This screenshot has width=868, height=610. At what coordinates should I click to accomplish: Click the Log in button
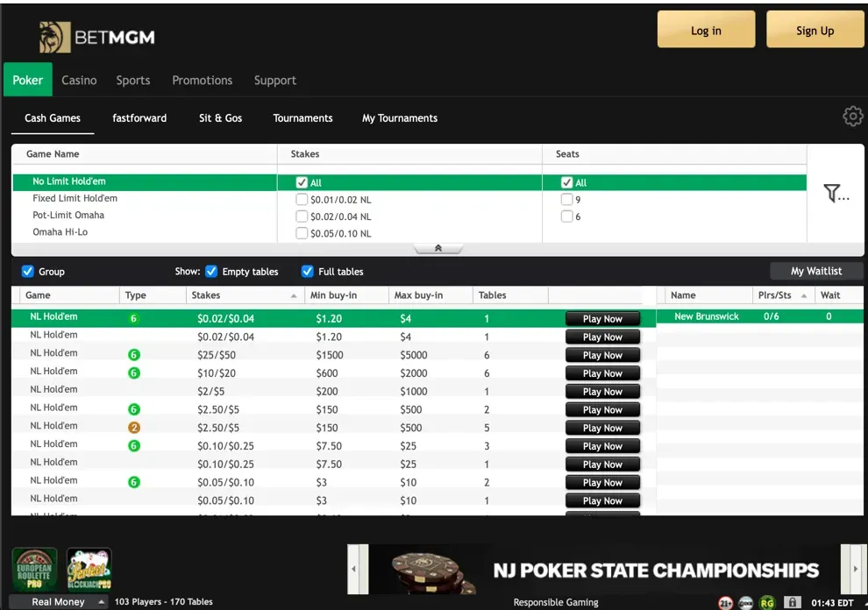click(706, 31)
